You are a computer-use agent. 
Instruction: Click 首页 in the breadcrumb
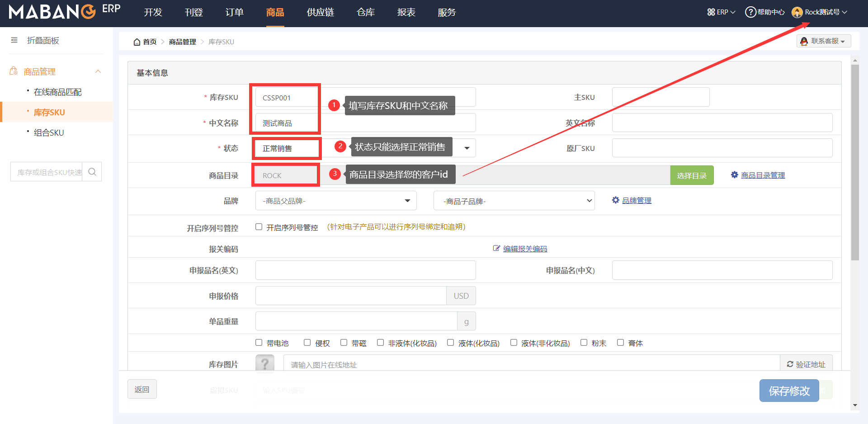point(150,42)
